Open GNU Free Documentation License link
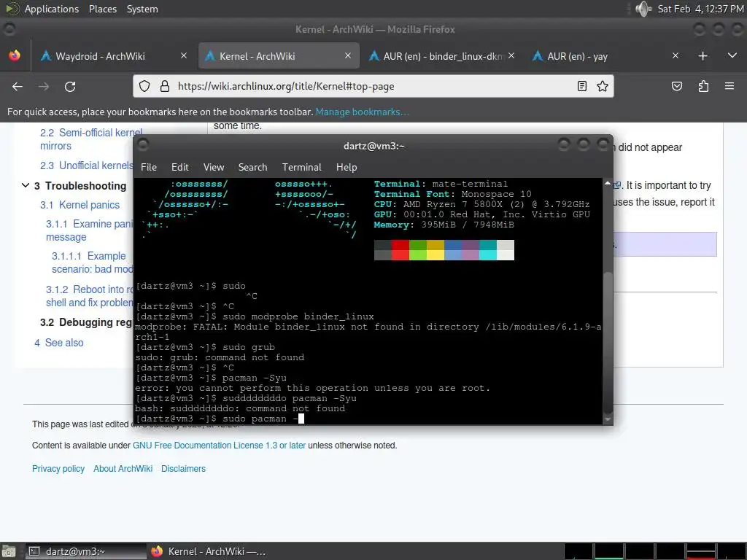Screen dimensions: 747x560 point(219,446)
